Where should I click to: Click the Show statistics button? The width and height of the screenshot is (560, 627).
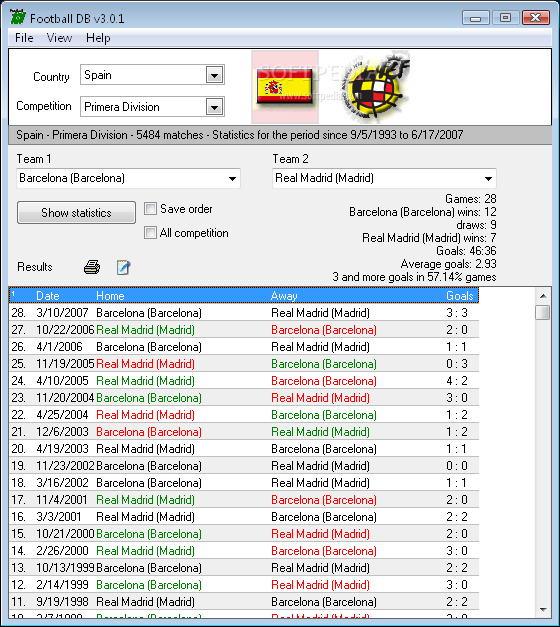click(76, 212)
